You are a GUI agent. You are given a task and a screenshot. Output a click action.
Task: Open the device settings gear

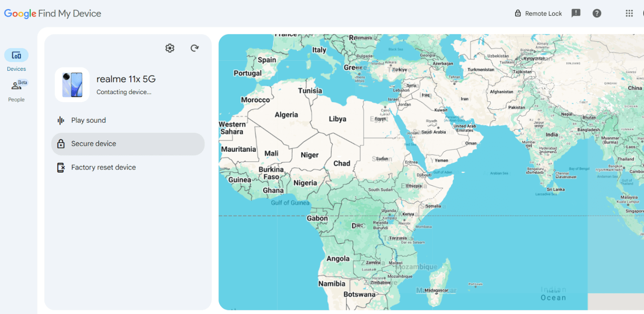point(169,48)
